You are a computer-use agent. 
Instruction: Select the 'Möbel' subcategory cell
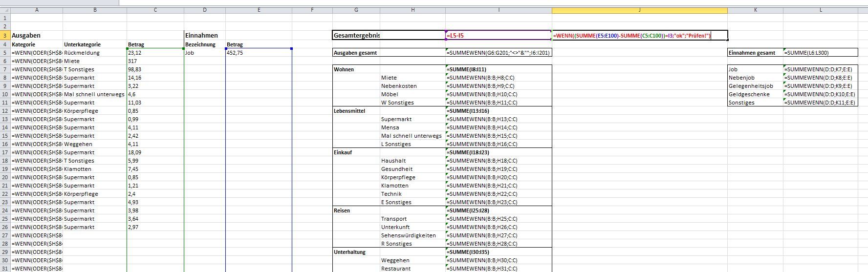click(x=412, y=94)
